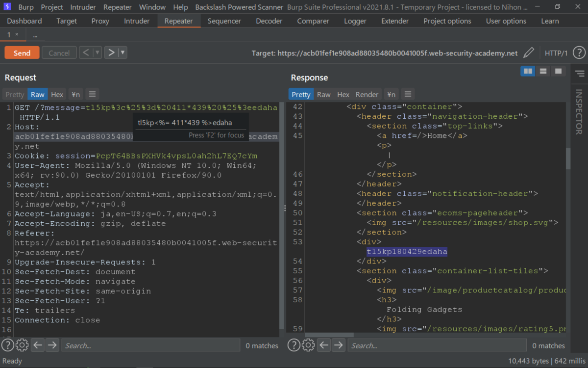Click the Cancel button
The image size is (588, 368).
(59, 53)
